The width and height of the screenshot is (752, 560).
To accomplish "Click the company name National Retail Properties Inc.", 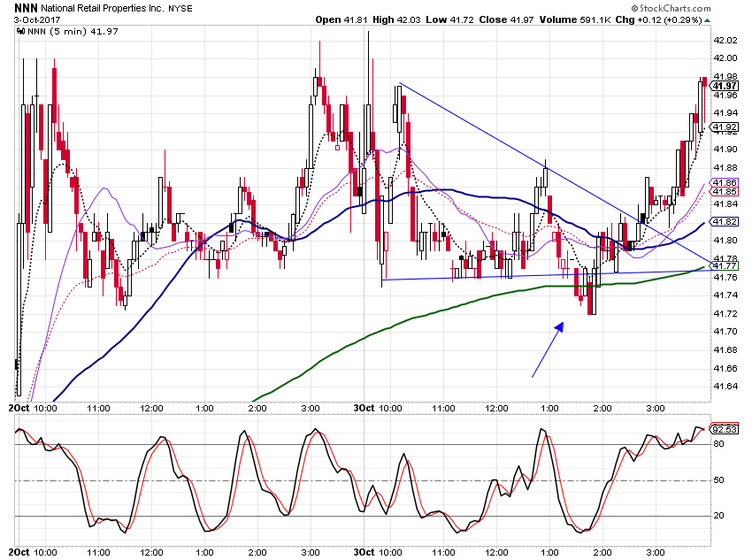I will 102,9.
